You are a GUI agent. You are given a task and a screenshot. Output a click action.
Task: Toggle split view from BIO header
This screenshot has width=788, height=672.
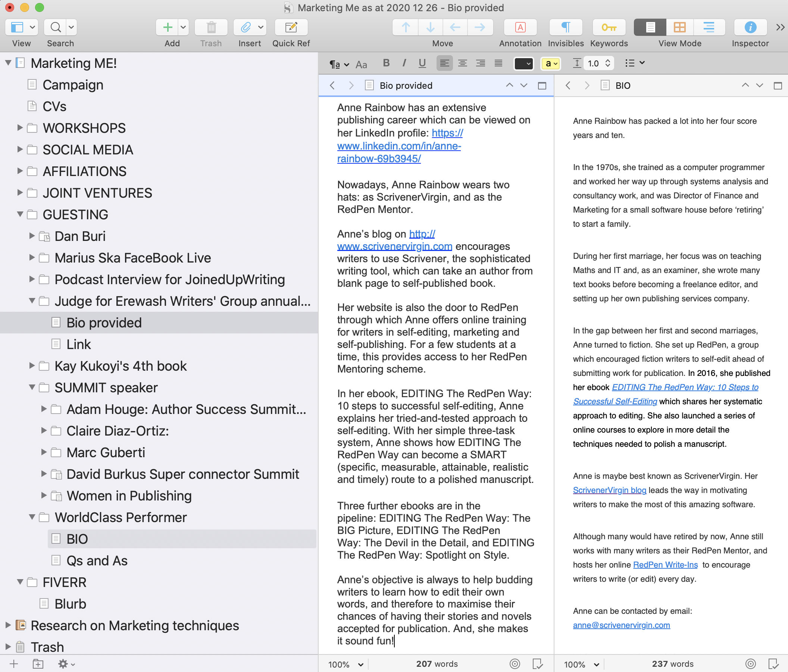coord(778,85)
